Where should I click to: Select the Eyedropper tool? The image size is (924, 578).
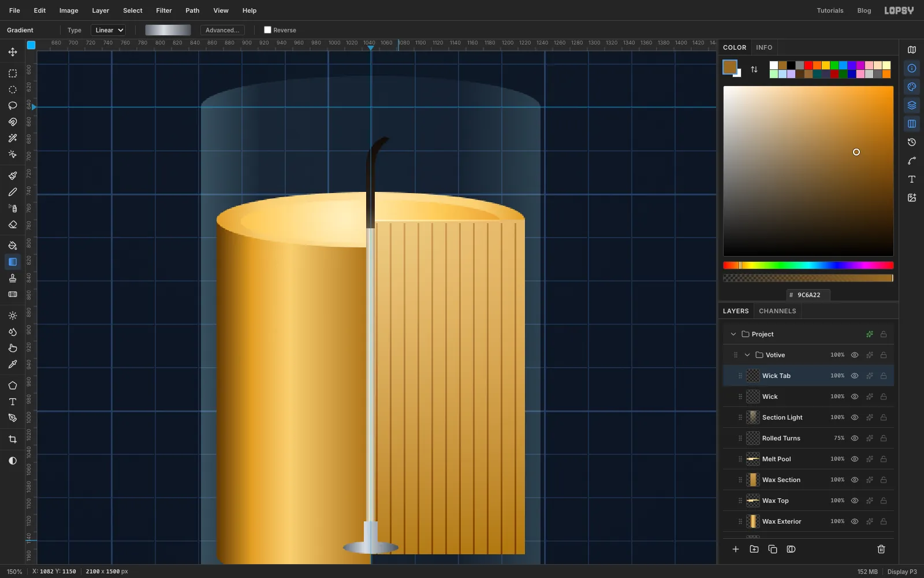point(13,364)
